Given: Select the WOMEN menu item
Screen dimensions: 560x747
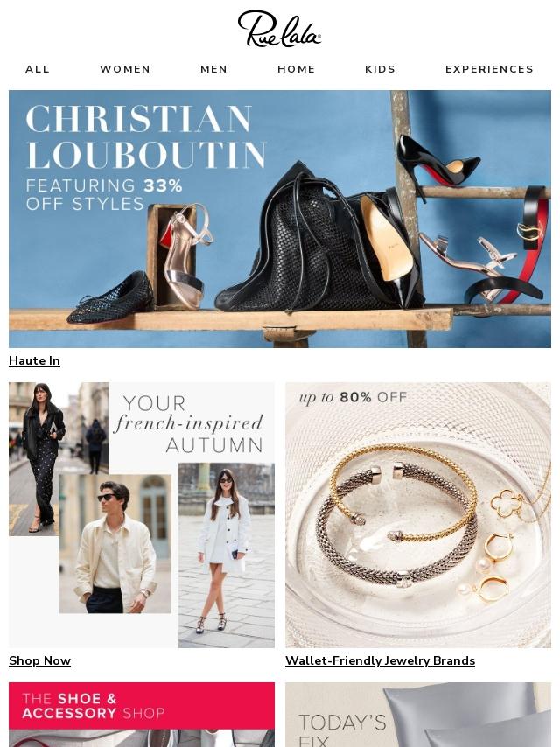Looking at the screenshot, I should 125,69.
